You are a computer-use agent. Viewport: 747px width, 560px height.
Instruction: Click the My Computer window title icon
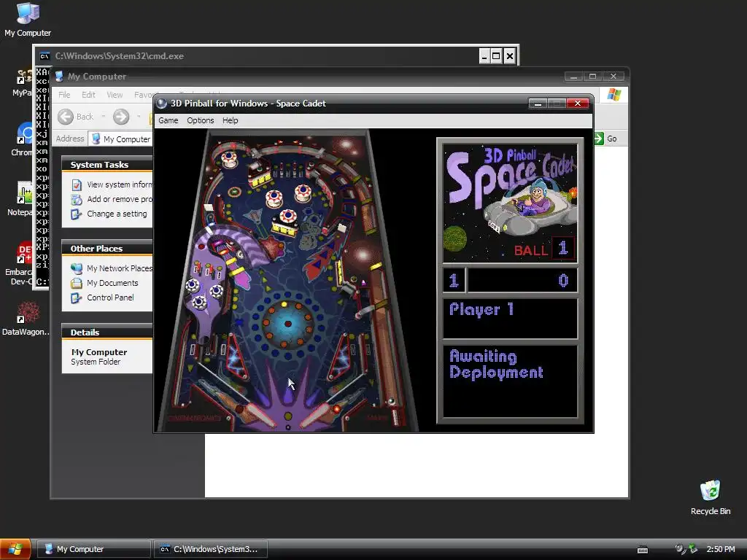(x=59, y=76)
